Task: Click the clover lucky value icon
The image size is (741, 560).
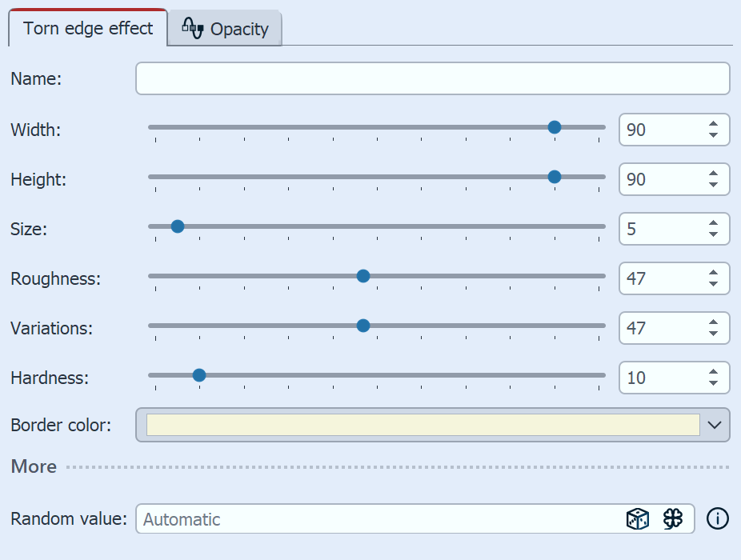Action: [x=673, y=519]
